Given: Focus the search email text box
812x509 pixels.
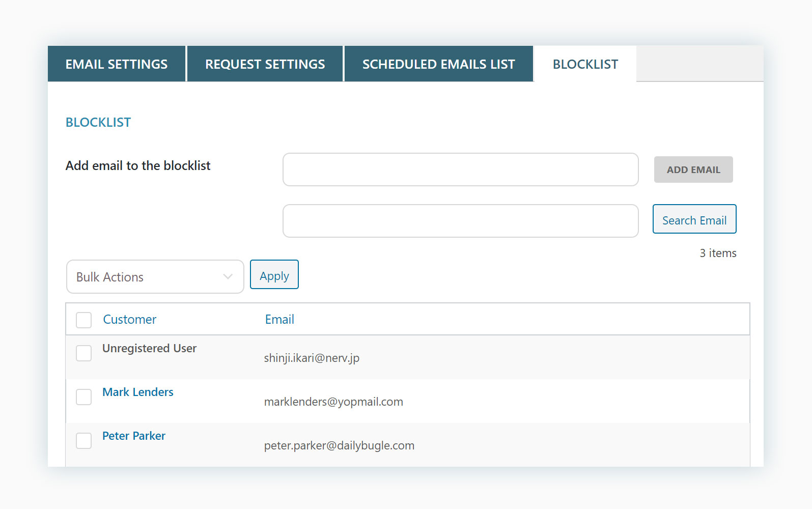Looking at the screenshot, I should (x=460, y=221).
